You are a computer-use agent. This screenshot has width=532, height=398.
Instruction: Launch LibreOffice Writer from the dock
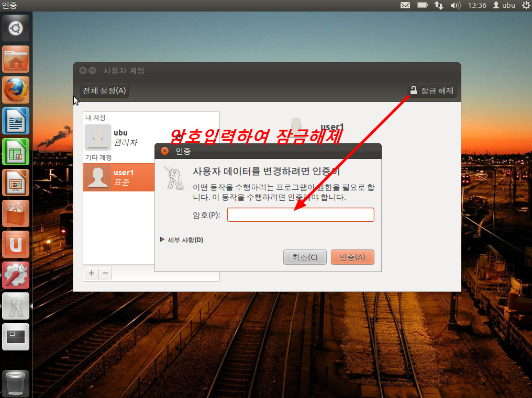(16, 121)
